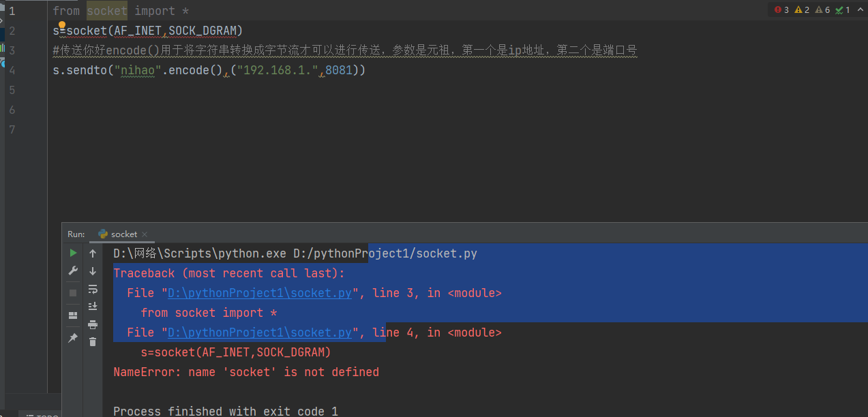Click the yellow intention bulb on line 2
Screen dimensions: 868x417
61,25
